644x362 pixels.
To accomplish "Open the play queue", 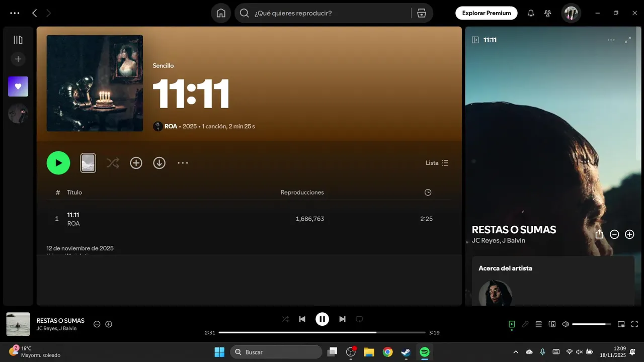I will click(538, 324).
